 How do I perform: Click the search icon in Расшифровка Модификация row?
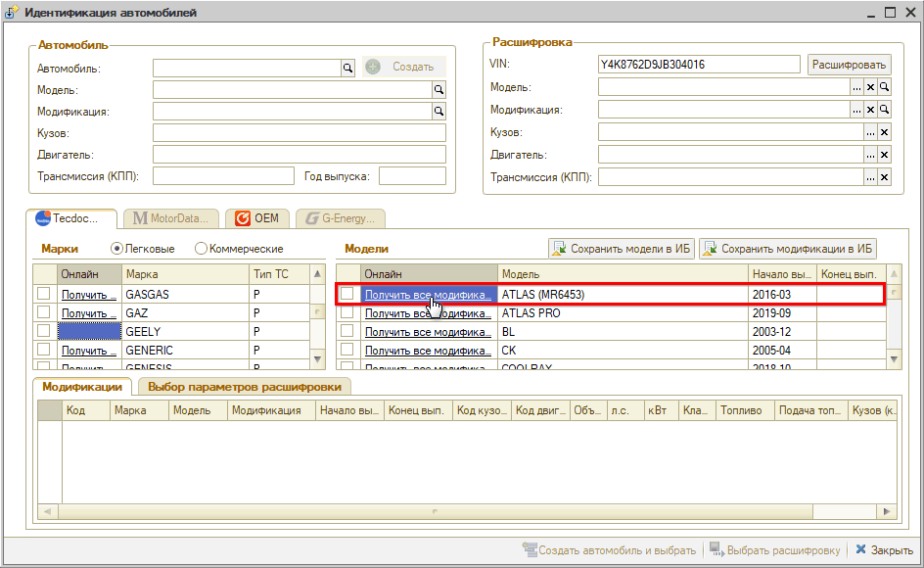(884, 111)
